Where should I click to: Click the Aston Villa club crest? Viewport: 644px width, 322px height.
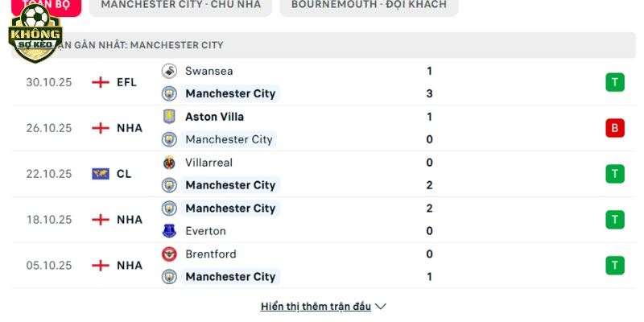point(169,117)
